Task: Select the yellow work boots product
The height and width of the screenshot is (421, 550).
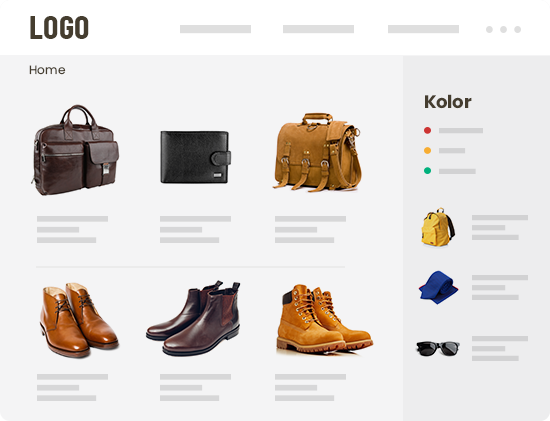Action: click(324, 319)
